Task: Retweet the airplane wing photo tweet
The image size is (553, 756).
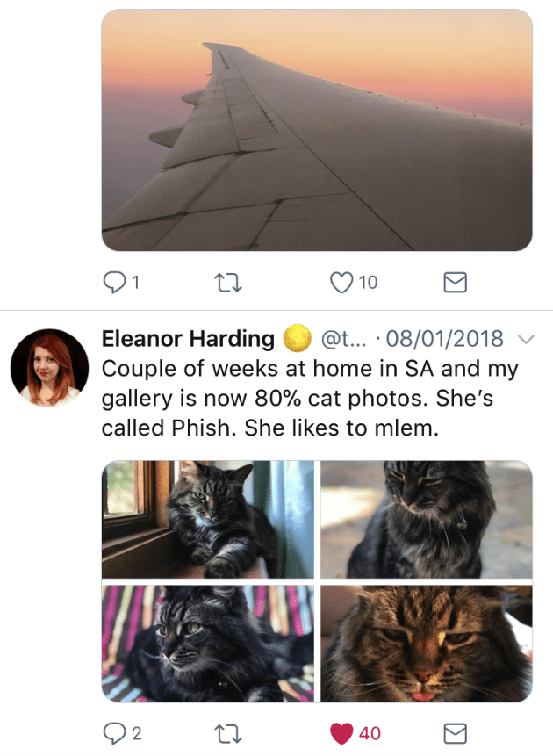Action: (228, 282)
